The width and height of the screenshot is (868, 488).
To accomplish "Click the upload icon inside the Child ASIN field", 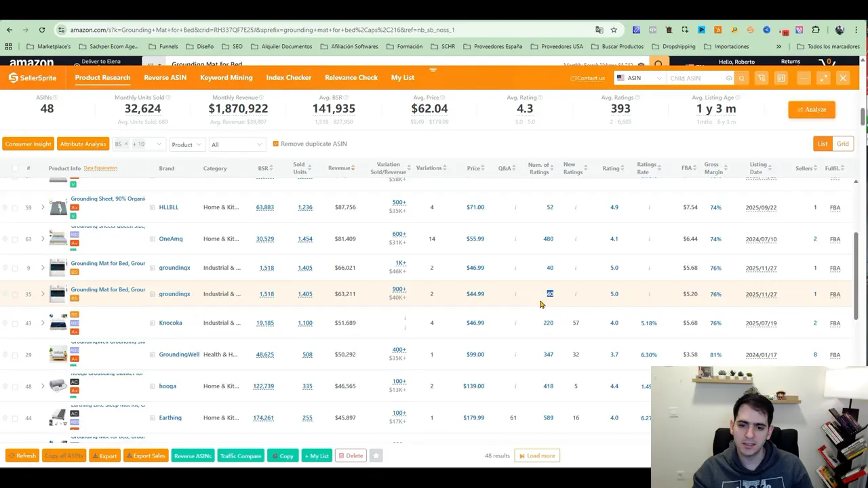I will coord(729,78).
